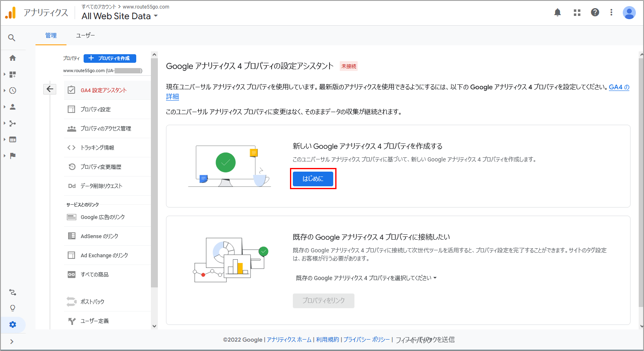This screenshot has width=644, height=351.
Task: Open データ削除リクエスト menu item
Action: pyautogui.click(x=107, y=186)
